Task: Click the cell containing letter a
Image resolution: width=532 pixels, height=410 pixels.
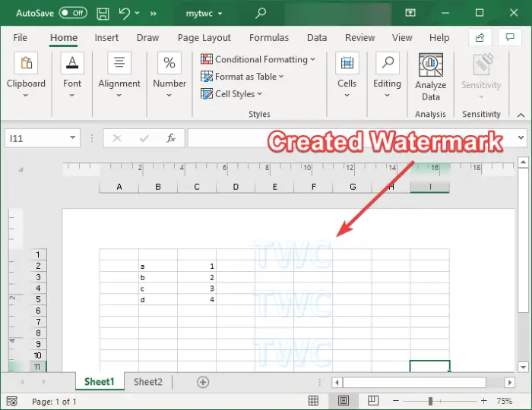Action: [x=158, y=266]
